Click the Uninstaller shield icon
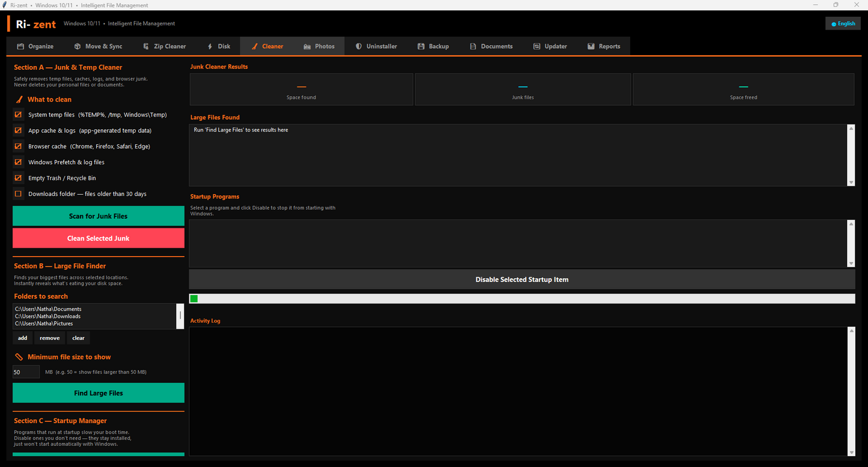This screenshot has width=868, height=467. (x=359, y=46)
